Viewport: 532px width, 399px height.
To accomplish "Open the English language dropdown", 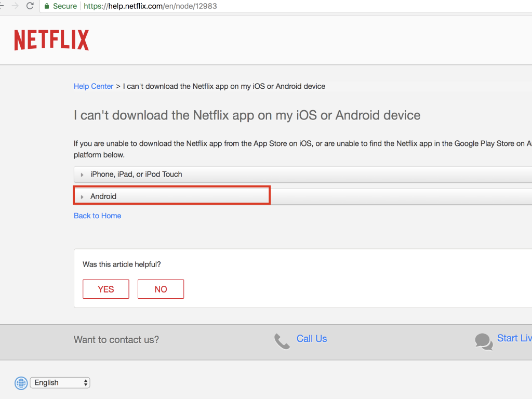I will point(60,383).
